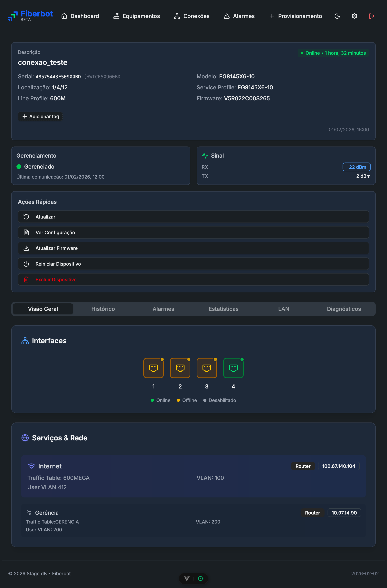Expand the chevron control at the bottom

187,578
